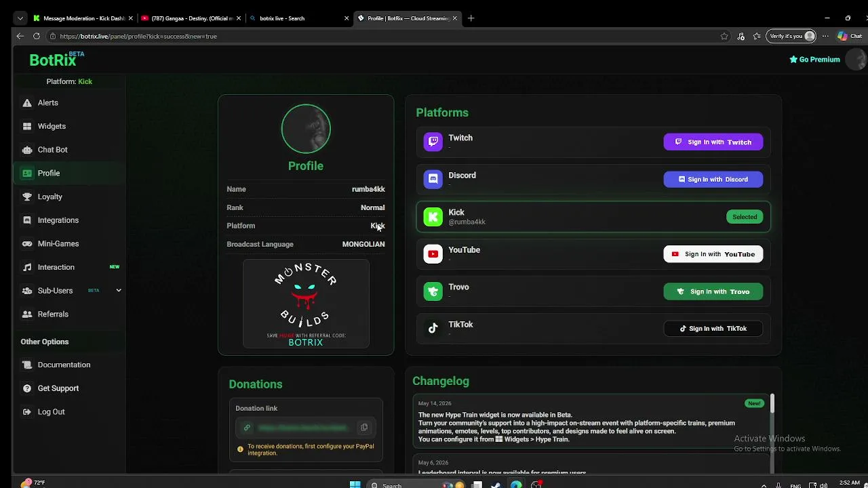Click the Discord platform logo icon
Image resolution: width=868 pixels, height=488 pixels.
point(433,179)
